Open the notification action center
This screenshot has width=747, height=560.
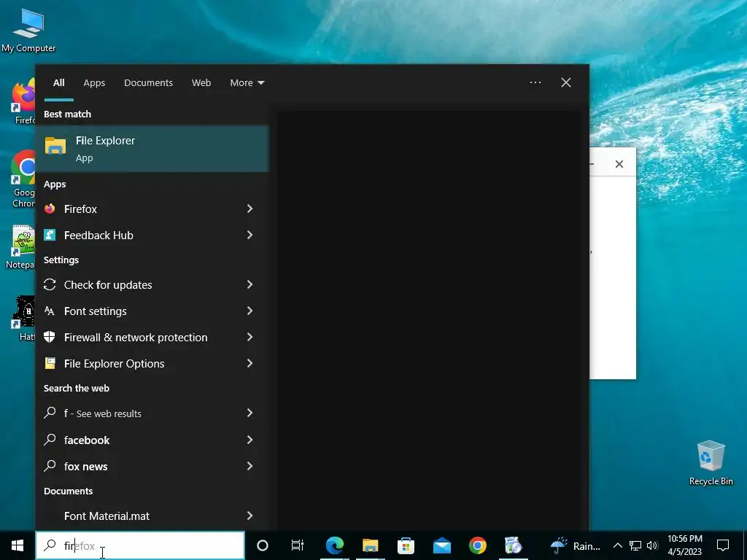tap(723, 545)
